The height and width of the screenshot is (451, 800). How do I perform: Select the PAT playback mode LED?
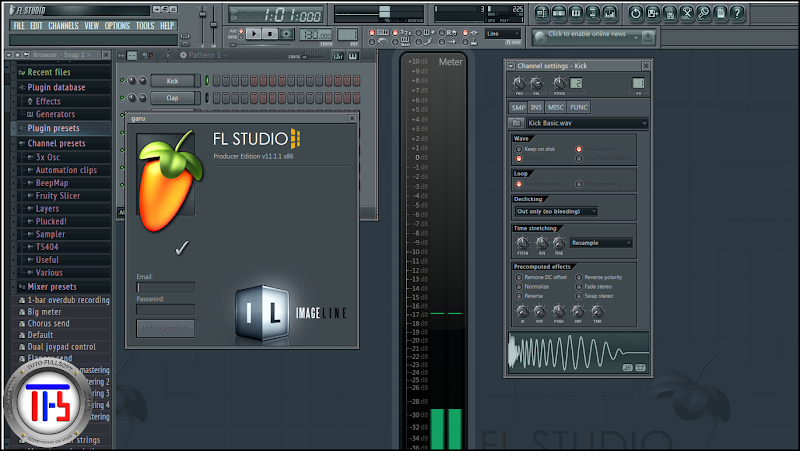pos(241,31)
